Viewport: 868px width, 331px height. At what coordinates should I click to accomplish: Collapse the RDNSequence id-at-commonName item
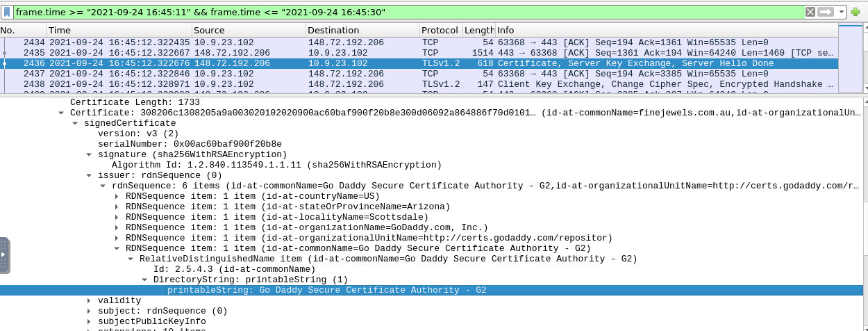click(x=117, y=248)
